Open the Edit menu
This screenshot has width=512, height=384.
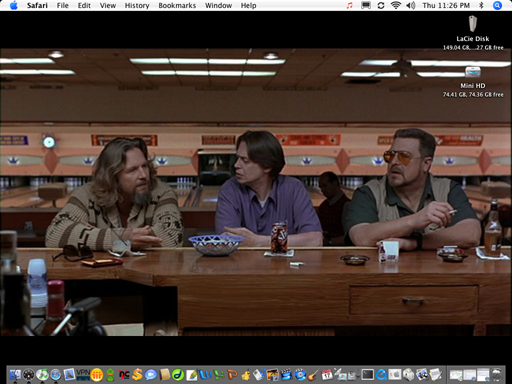(x=84, y=5)
